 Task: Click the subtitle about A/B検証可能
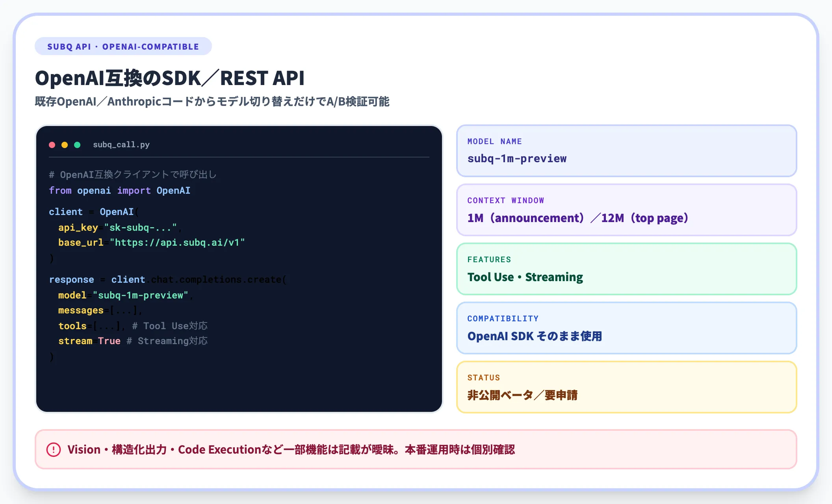(212, 102)
